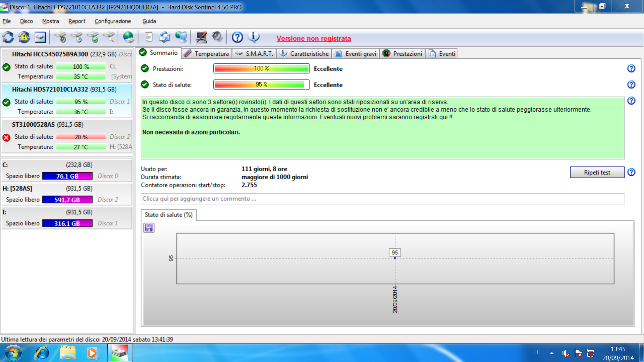Switch to the Eventi tab
The width and height of the screenshot is (644, 362).
pos(442,54)
